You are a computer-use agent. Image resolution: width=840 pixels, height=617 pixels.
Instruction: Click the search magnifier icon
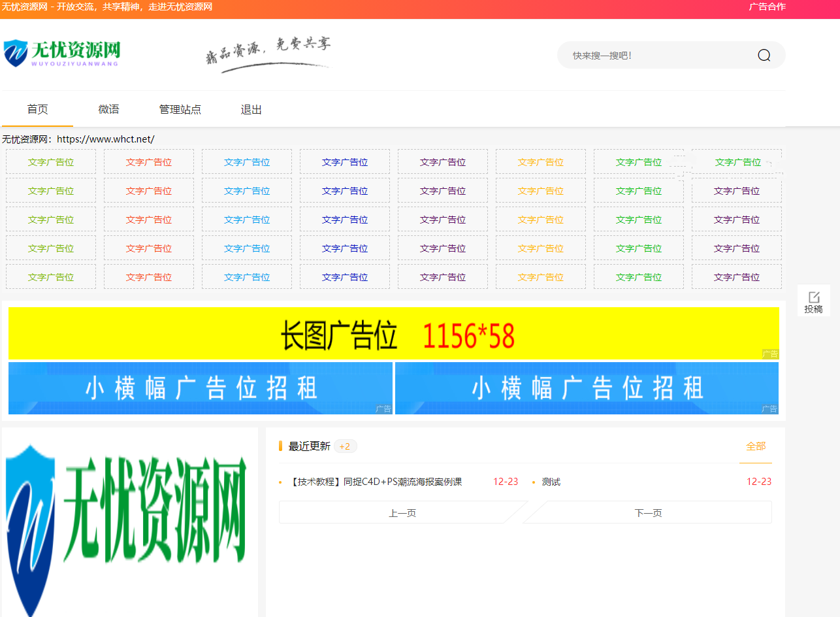(764, 56)
